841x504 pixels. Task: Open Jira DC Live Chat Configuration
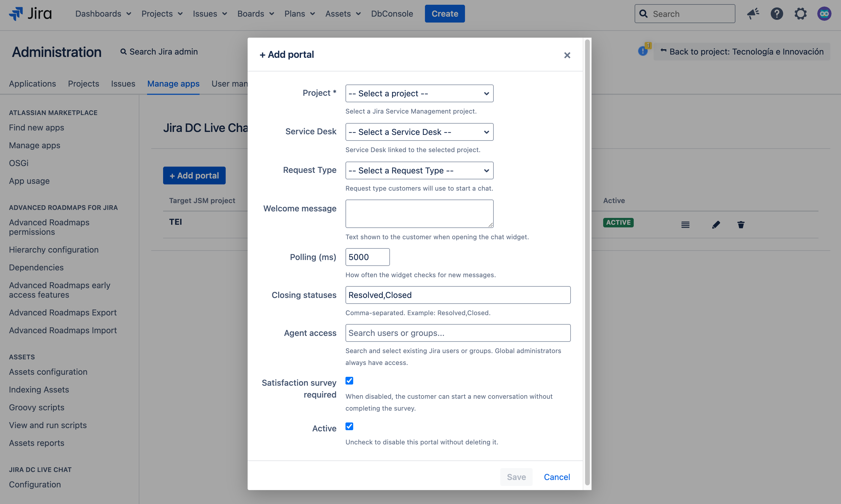(35, 484)
